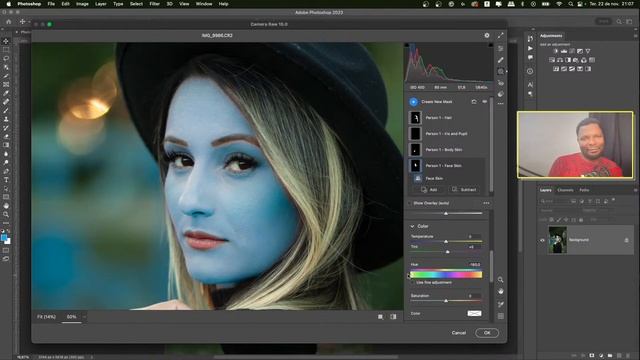640x360 pixels.
Task: Select the Hand tool in Camera Raw strip
Action: tap(500, 291)
